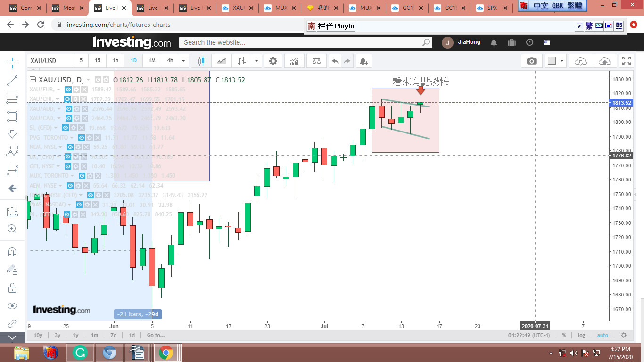Screen dimensions: 644x362
Task: Toggle the log scale option
Action: (582, 335)
